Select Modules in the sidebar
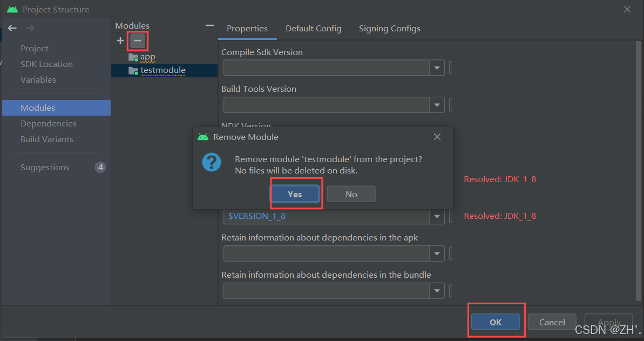The width and height of the screenshot is (644, 341). pos(56,108)
